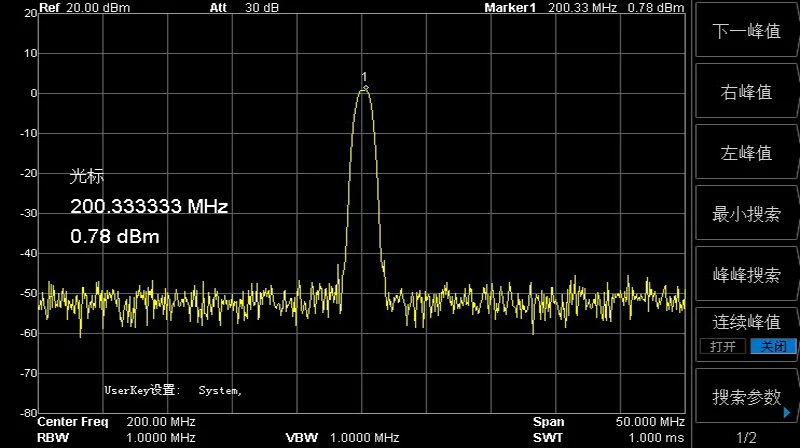
Task: Select the SWT 1.000 ms value
Action: tap(657, 438)
